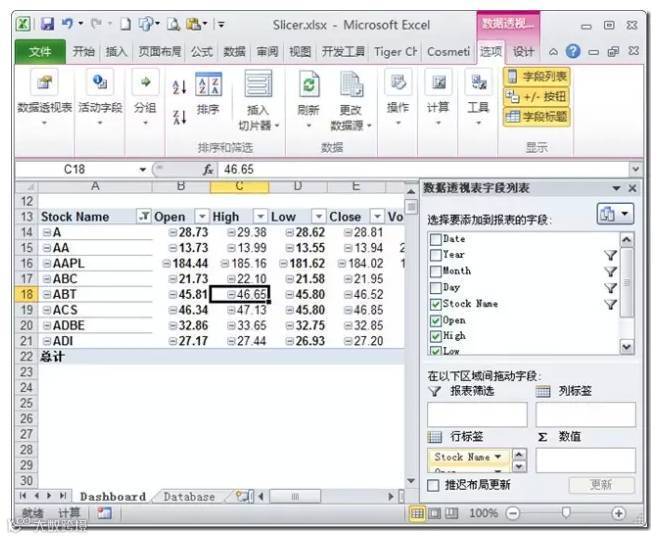Screen dimensions: 658x539
Task: Toggle the 推迟布局更新 checkbox
Action: click(433, 485)
